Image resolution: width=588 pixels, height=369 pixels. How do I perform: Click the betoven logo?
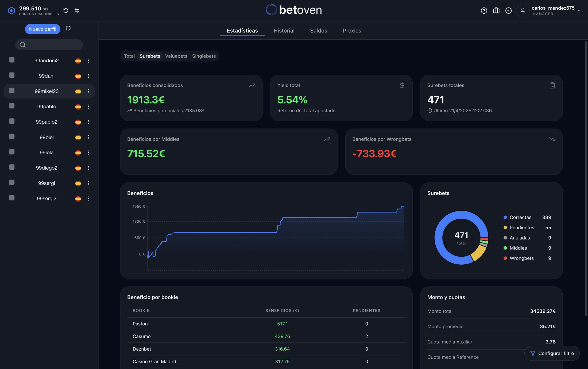click(294, 10)
